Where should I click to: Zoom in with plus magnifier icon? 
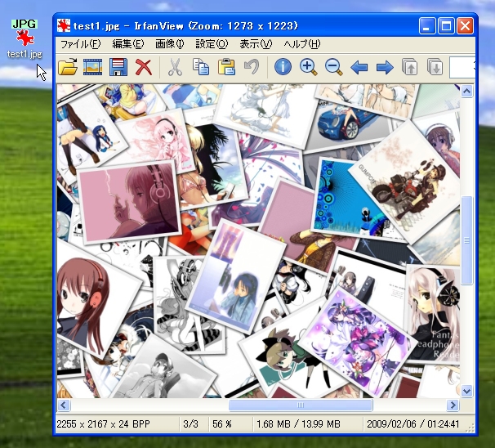pos(309,67)
